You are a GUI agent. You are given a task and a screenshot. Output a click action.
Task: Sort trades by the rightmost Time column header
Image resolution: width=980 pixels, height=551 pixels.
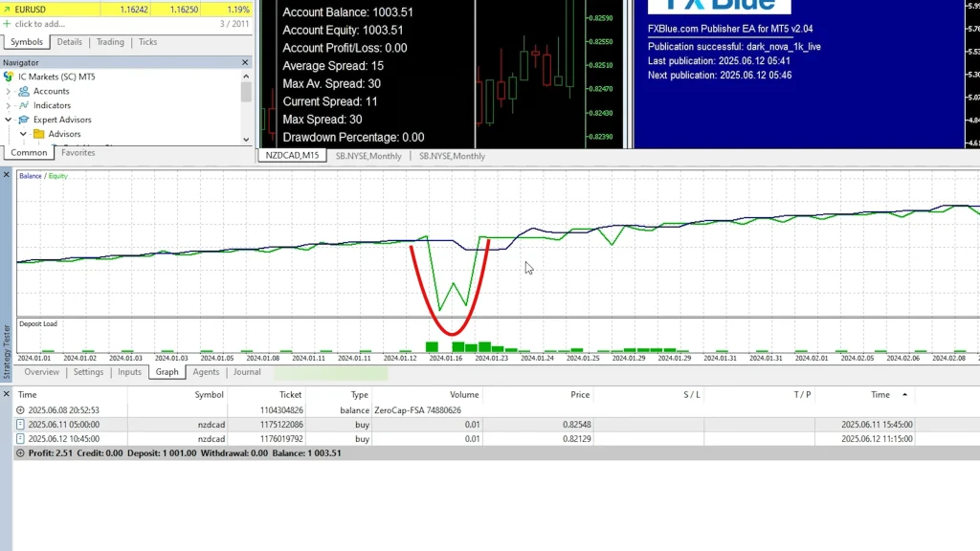pos(880,394)
